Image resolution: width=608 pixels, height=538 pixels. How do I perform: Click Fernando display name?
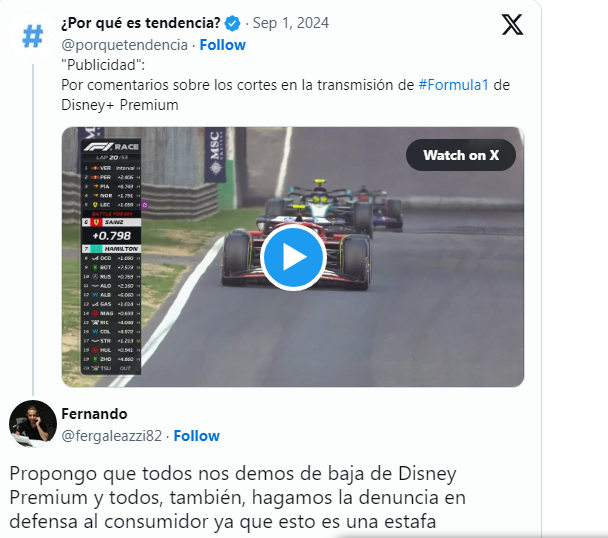(x=94, y=414)
